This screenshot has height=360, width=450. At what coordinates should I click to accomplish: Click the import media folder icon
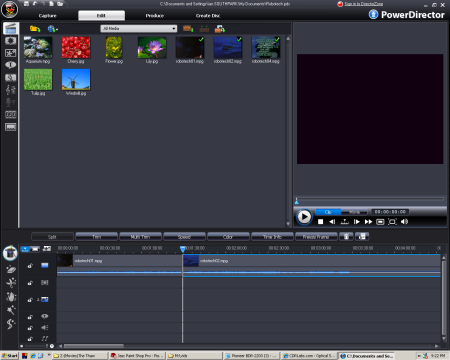[35, 29]
